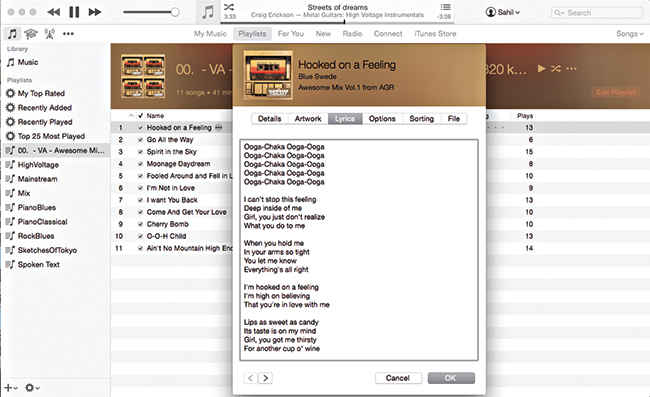This screenshot has width=650, height=397.
Task: Switch to the Artwork tab
Action: click(308, 119)
